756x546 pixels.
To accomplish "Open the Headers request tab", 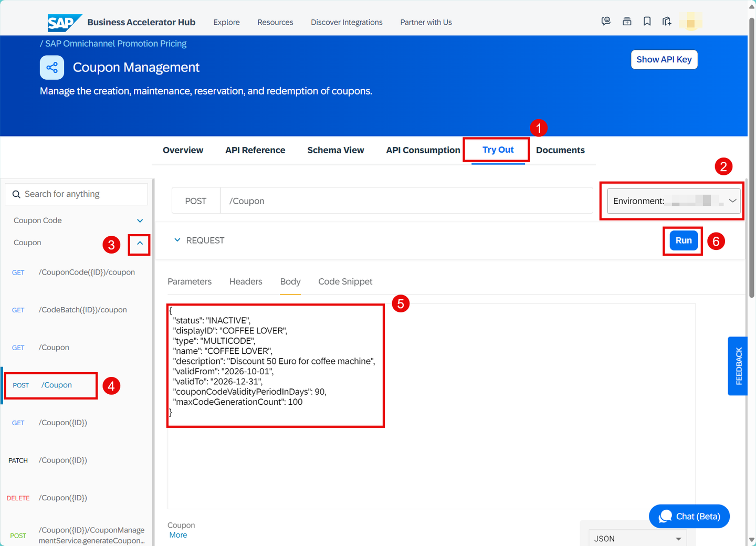I will point(246,281).
